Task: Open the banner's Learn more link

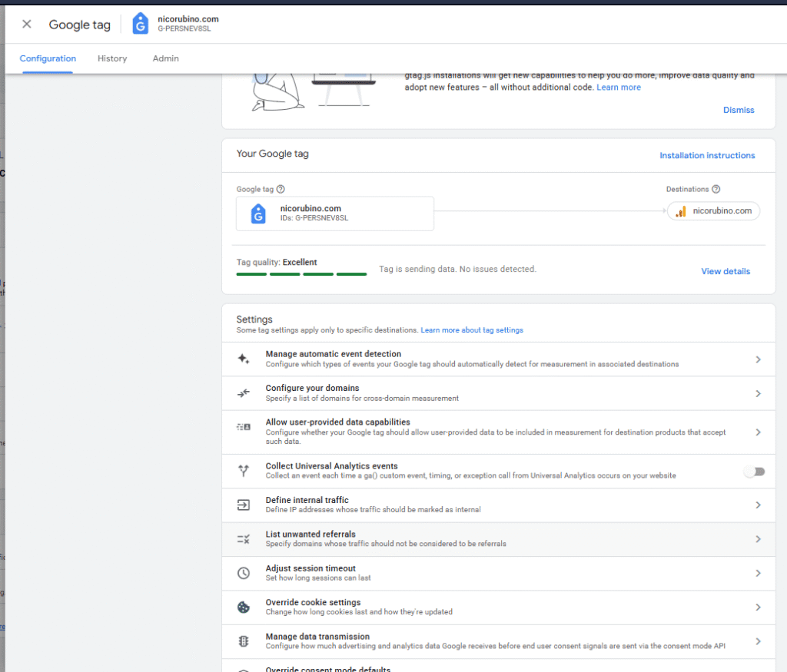Action: click(619, 88)
